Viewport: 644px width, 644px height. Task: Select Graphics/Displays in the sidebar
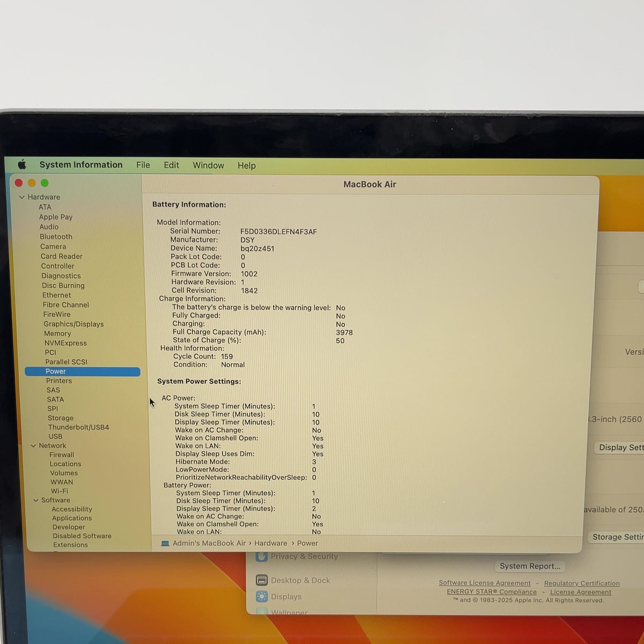click(74, 324)
